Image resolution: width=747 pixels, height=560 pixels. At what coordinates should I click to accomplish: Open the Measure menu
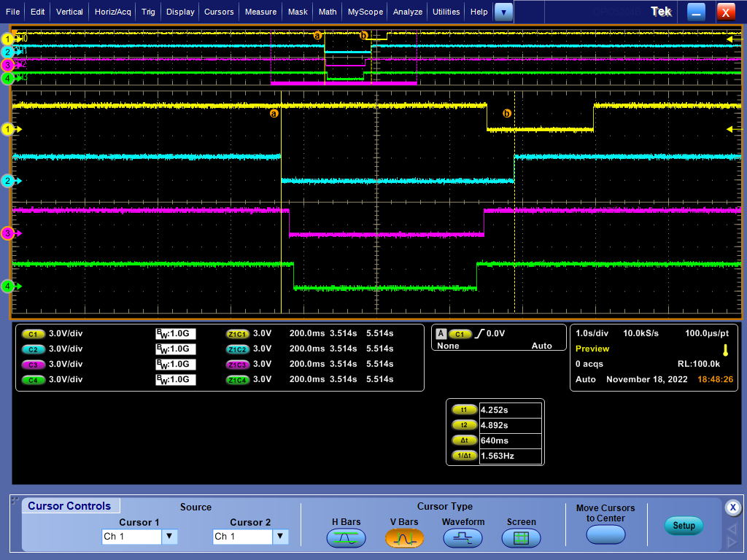260,12
